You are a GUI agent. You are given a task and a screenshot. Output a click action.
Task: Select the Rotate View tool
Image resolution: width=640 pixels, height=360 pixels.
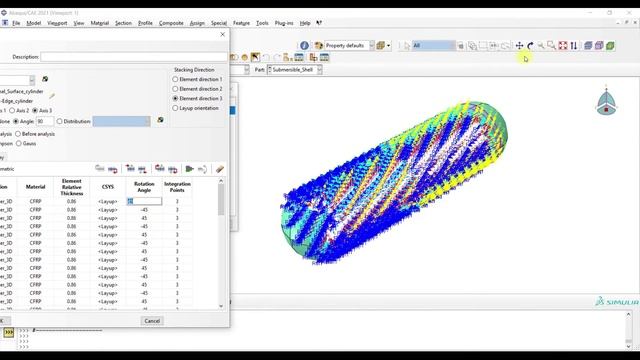pos(530,46)
